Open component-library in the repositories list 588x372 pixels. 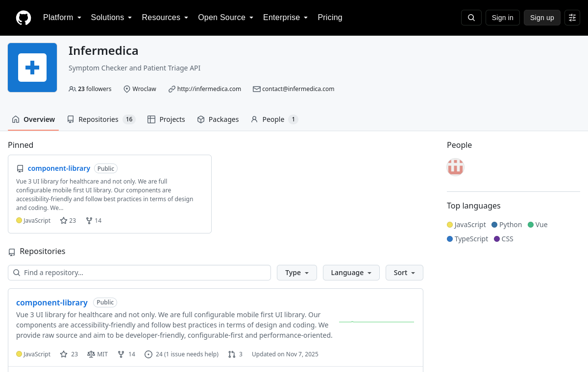tap(52, 302)
